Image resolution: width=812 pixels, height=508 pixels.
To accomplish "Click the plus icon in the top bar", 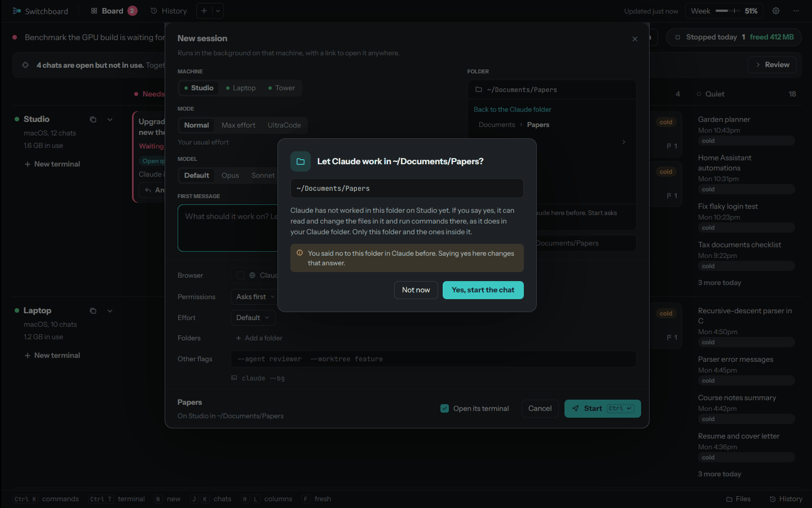I will pos(204,11).
